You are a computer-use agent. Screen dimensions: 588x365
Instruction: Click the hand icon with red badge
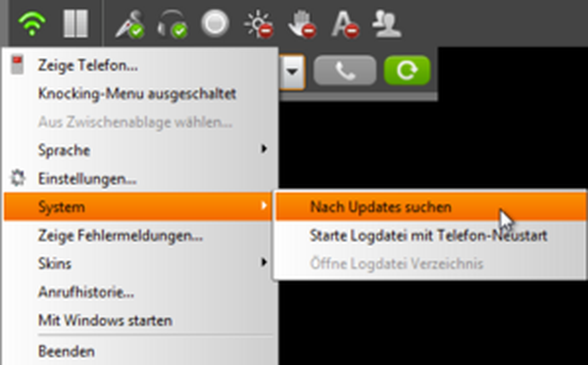pyautogui.click(x=302, y=24)
